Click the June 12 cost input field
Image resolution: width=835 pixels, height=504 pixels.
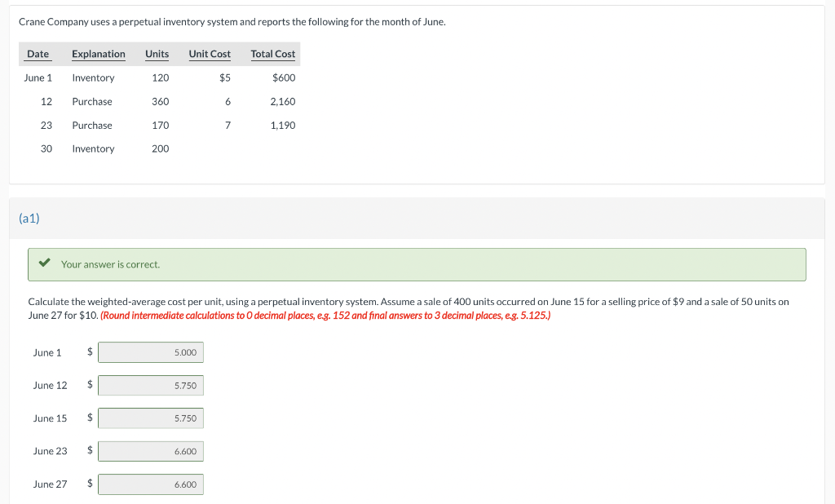tap(151, 385)
